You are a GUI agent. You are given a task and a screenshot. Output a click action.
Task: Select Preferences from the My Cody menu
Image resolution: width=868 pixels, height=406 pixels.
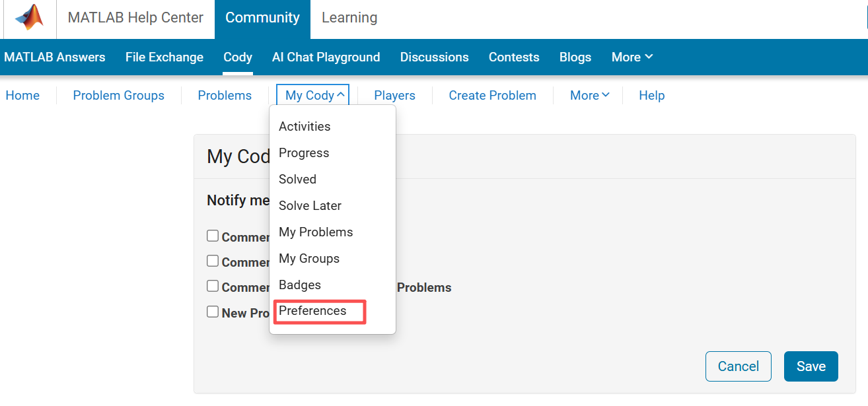pos(312,311)
